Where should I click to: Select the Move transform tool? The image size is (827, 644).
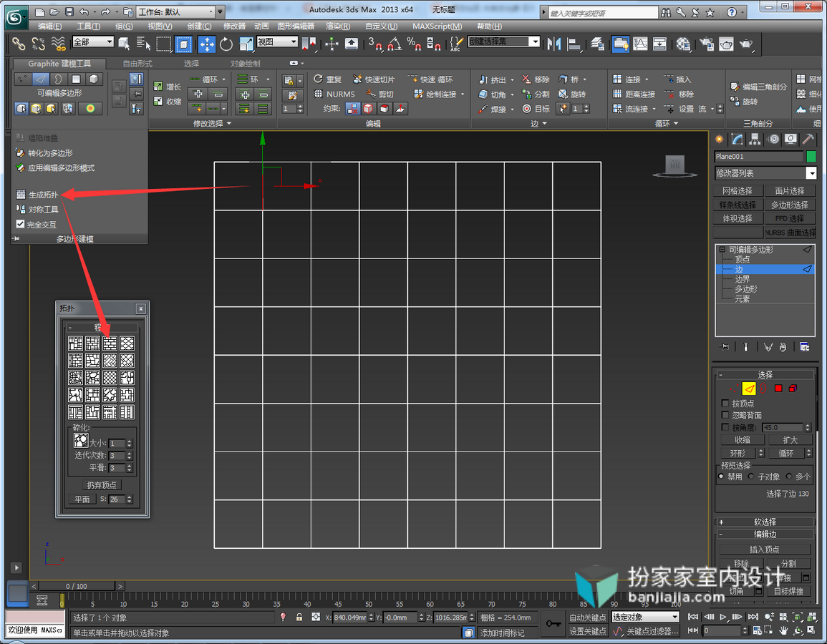click(206, 45)
